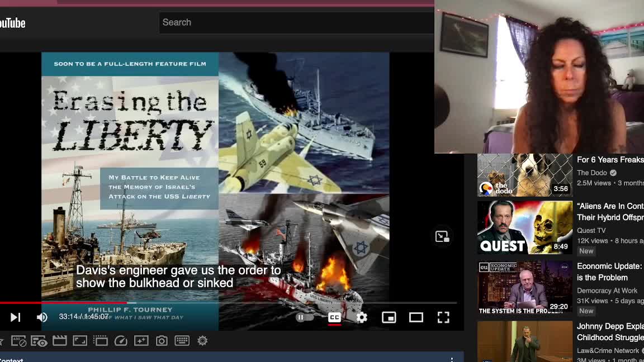Open the Johnny Depp video thumbnail

pyautogui.click(x=525, y=341)
